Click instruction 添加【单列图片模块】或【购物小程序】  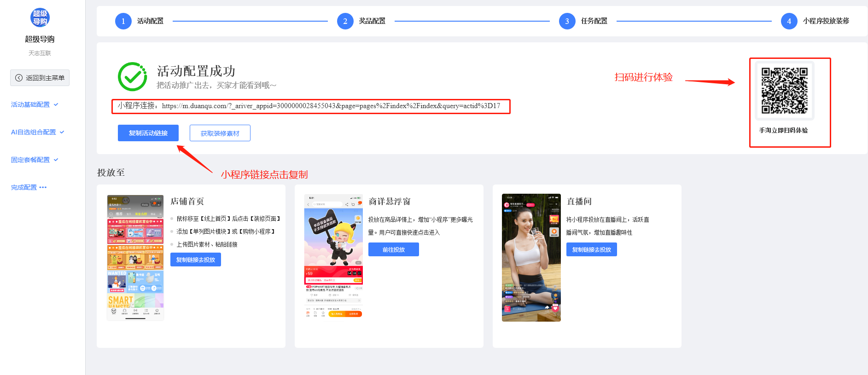pos(226,231)
